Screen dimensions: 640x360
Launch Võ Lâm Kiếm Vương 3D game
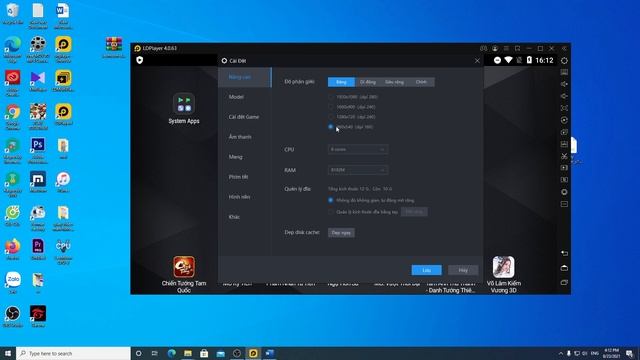pos(503,274)
